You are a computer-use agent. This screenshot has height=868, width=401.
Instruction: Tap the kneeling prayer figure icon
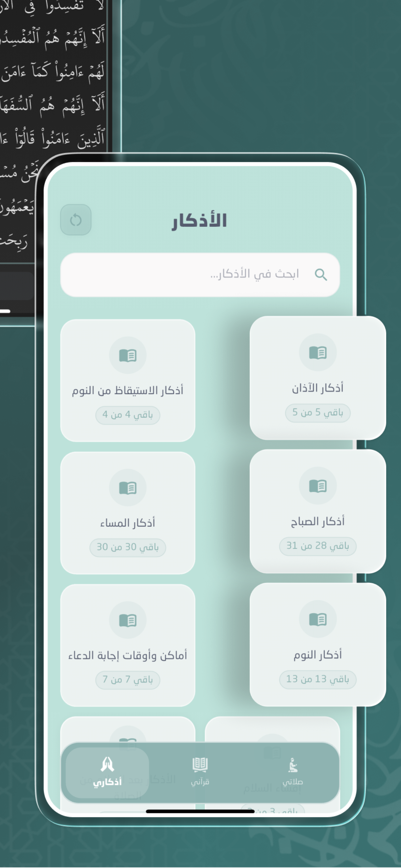coord(293,765)
